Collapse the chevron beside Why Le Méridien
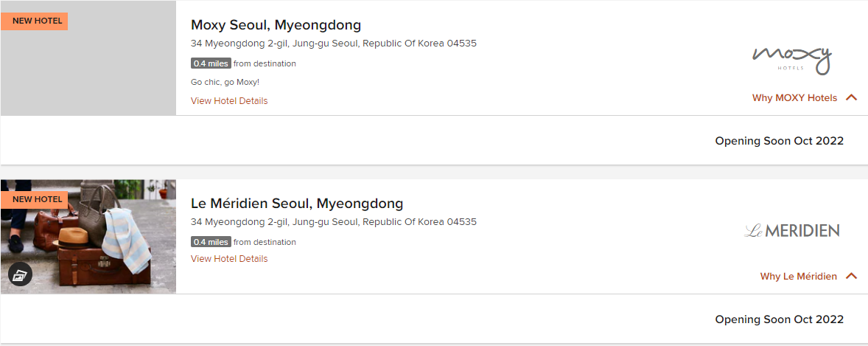This screenshot has height=346, width=868. (x=852, y=277)
